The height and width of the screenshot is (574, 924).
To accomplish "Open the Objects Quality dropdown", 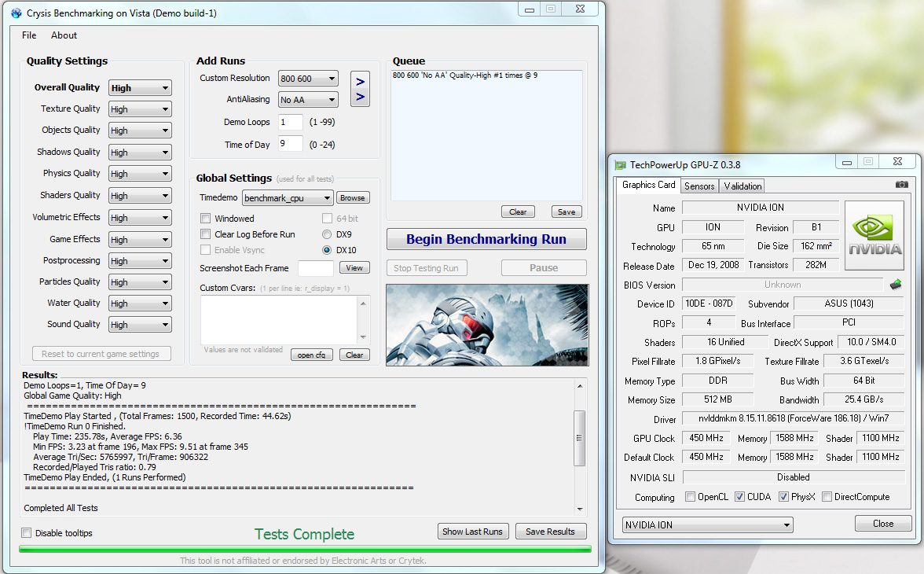I will click(x=140, y=131).
